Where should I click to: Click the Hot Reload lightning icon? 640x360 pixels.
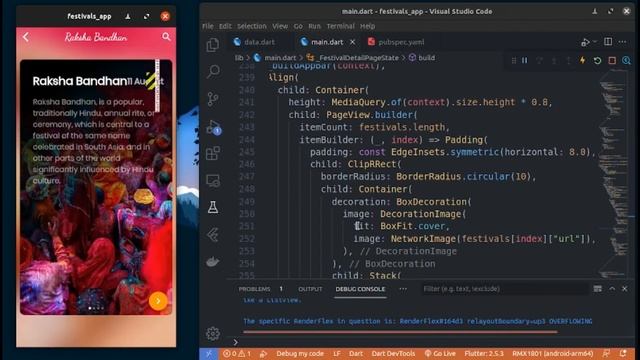click(582, 60)
